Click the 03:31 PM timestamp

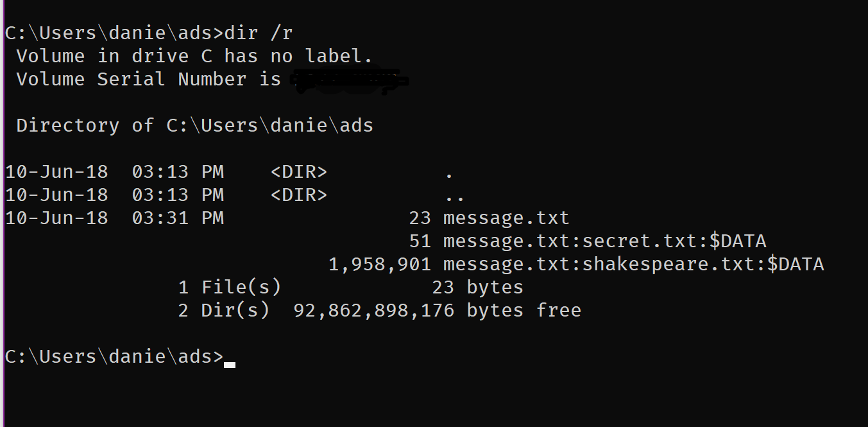[178, 218]
